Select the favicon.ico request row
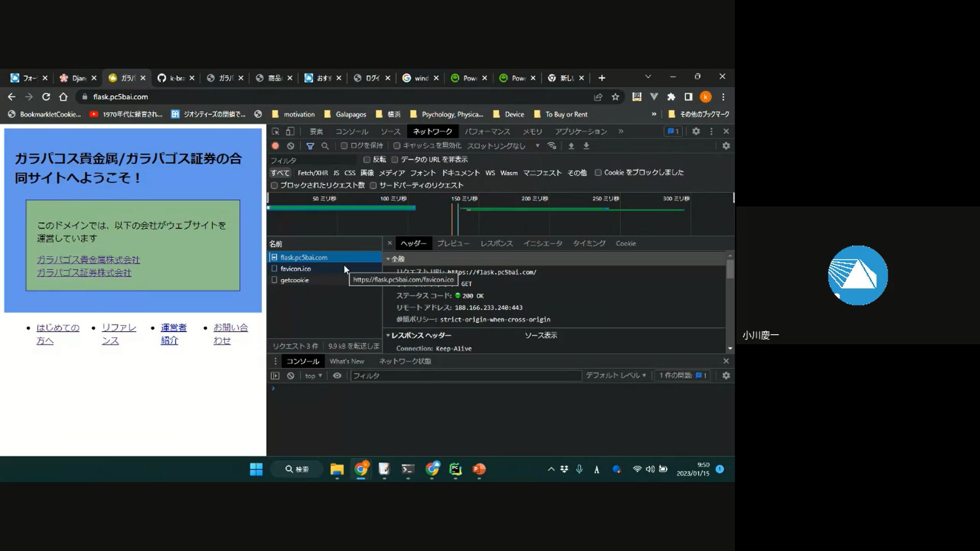Image resolution: width=980 pixels, height=551 pixels. click(x=296, y=269)
